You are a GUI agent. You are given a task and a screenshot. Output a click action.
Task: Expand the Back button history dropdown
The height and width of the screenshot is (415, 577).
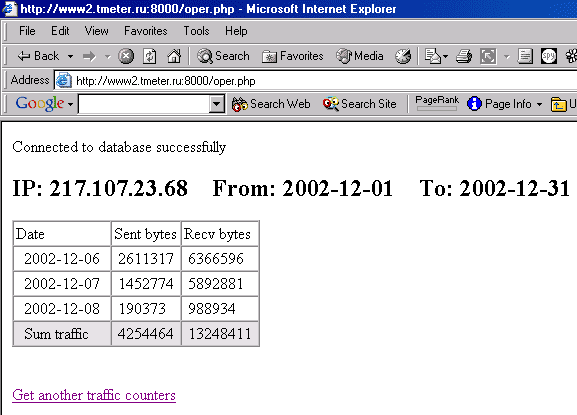tap(70, 57)
